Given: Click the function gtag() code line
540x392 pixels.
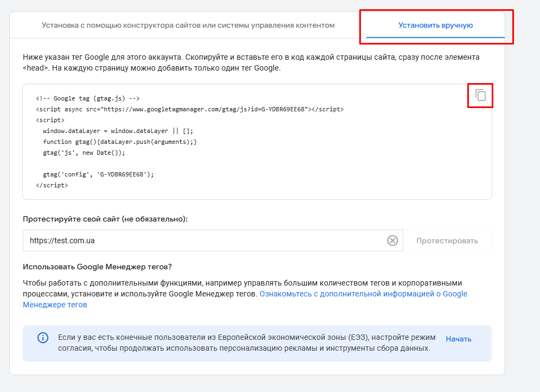Looking at the screenshot, I should tap(119, 142).
